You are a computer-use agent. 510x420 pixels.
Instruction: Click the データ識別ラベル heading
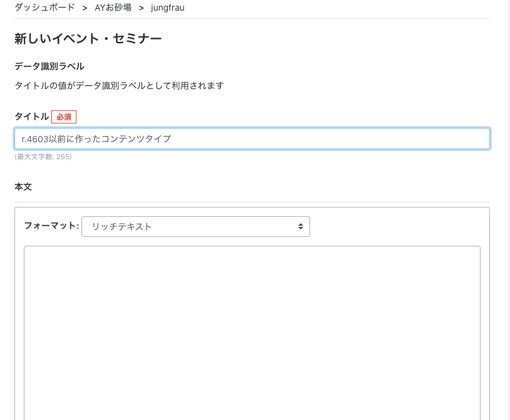pos(49,66)
